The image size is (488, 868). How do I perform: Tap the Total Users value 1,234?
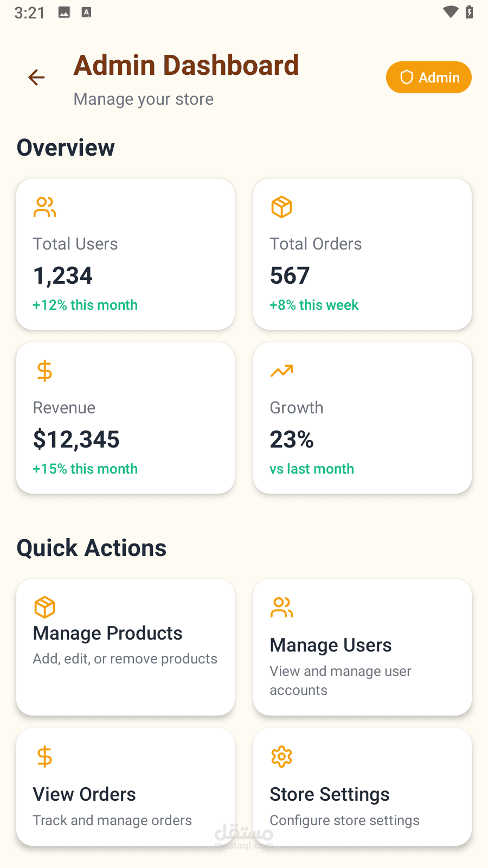click(x=63, y=276)
